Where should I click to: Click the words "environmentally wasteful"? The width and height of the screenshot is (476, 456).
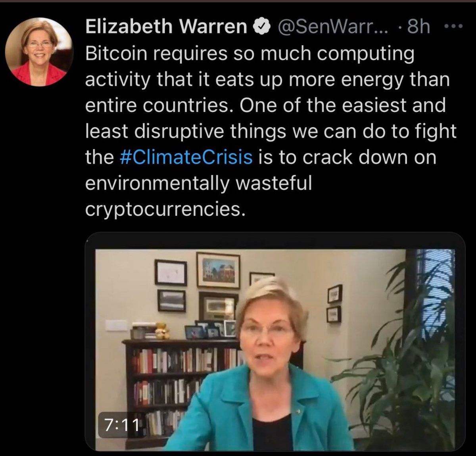tap(199, 183)
